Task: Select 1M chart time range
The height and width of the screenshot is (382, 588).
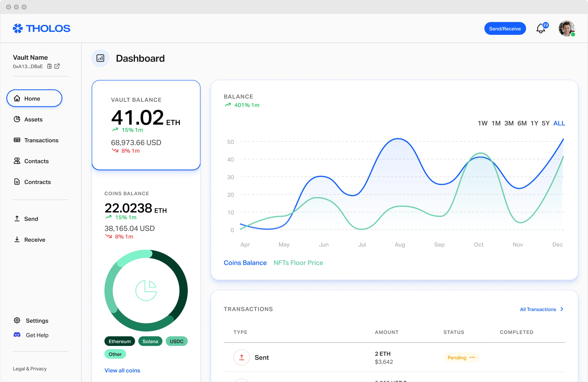Action: (x=496, y=123)
